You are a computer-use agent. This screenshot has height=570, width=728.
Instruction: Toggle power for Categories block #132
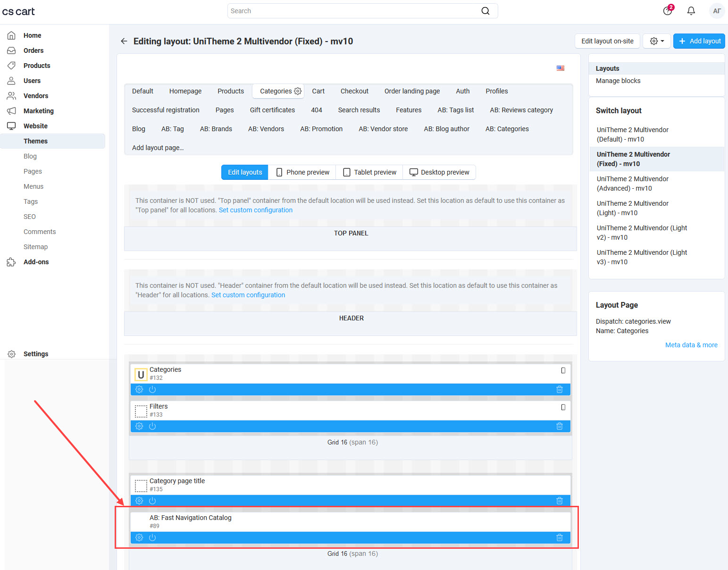pyautogui.click(x=152, y=389)
